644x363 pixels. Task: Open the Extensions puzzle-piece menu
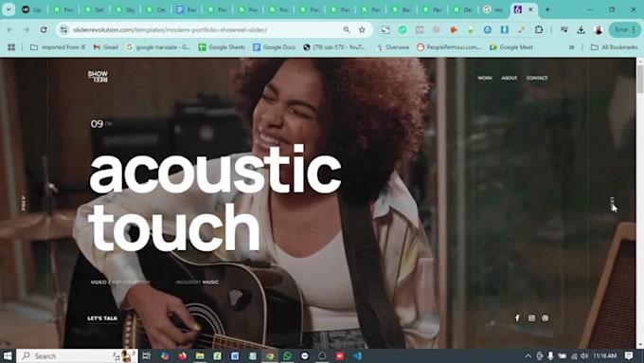539,29
